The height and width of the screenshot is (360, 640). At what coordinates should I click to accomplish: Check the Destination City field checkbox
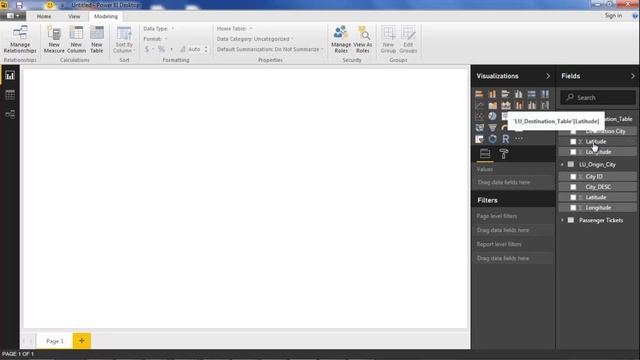coord(573,131)
